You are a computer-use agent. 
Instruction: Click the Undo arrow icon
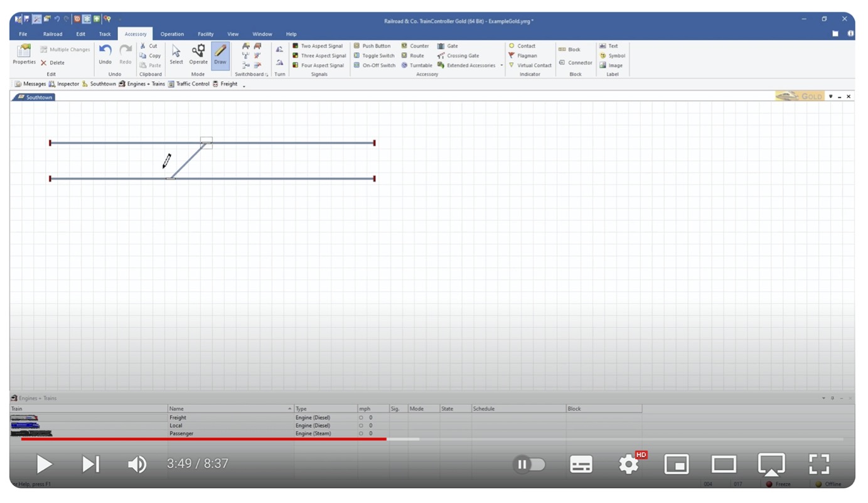(x=105, y=54)
